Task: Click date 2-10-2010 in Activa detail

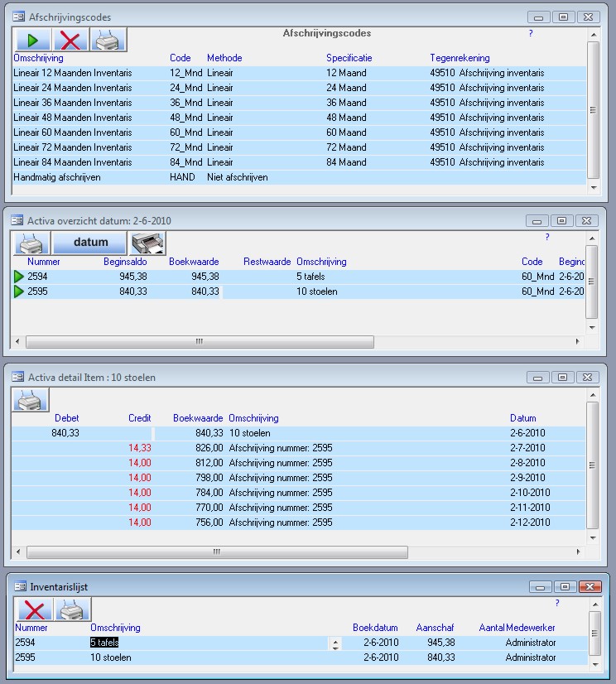Action: pyautogui.click(x=530, y=493)
